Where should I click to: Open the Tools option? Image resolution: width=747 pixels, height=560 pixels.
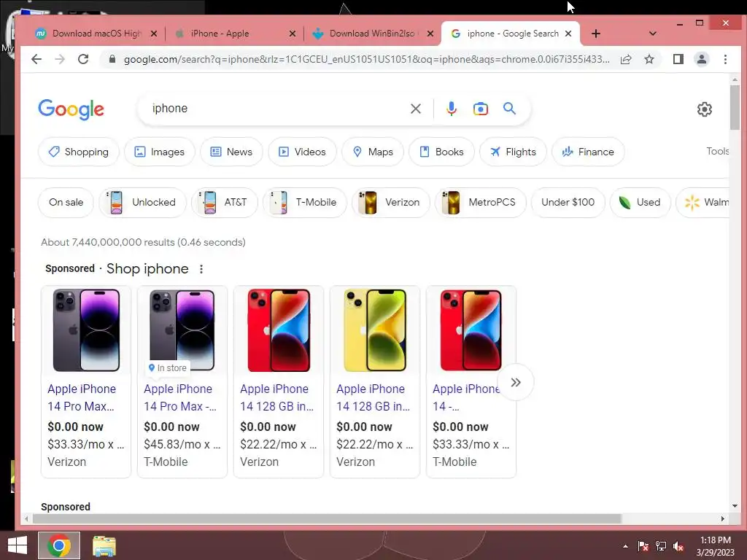click(718, 151)
